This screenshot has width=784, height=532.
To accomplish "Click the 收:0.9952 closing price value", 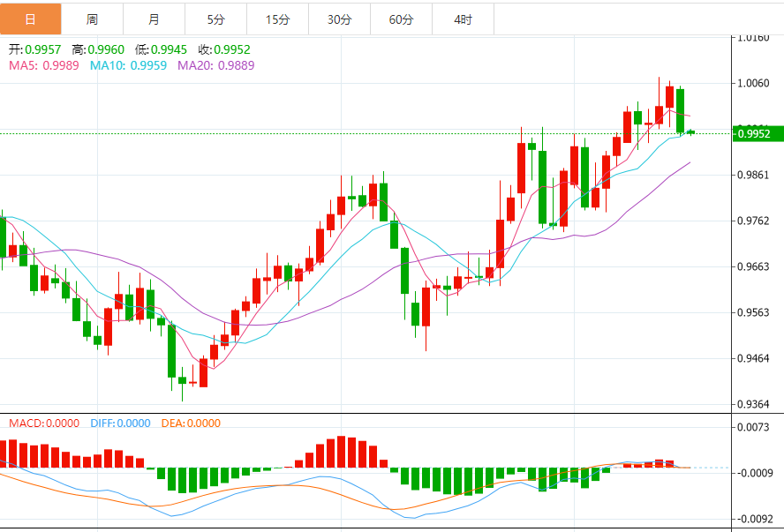I will [x=224, y=49].
